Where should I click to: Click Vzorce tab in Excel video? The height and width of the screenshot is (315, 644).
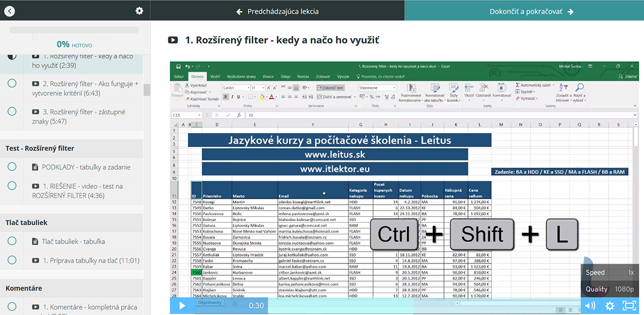[269, 77]
